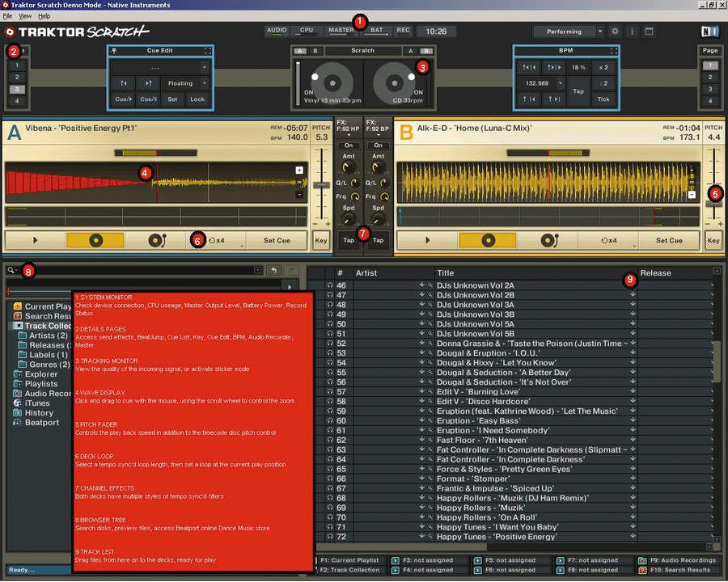Toggle the x4 loop button on Deck A
Screen dimensions: 728x582
(x=216, y=240)
